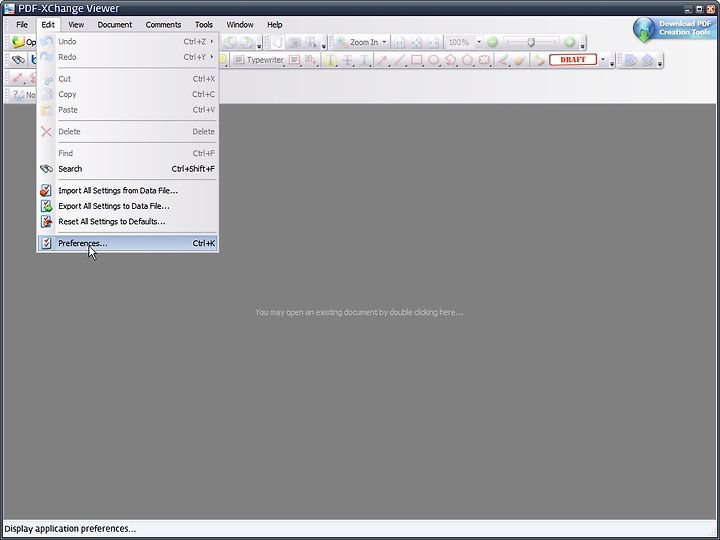Click the Download PDF Creation Tools banner
This screenshot has height=540, width=720.
click(x=674, y=28)
